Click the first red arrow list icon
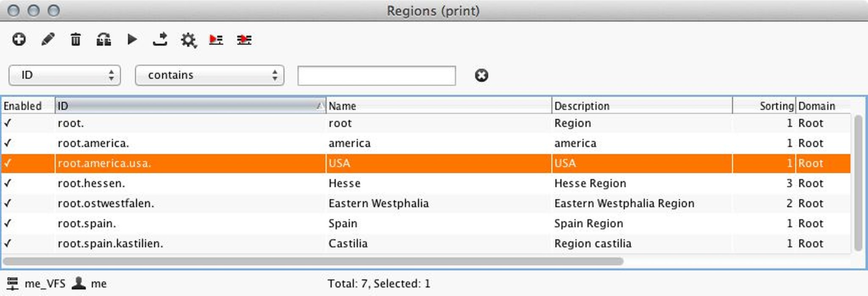Viewport: 868px width, 296px height. click(x=216, y=39)
